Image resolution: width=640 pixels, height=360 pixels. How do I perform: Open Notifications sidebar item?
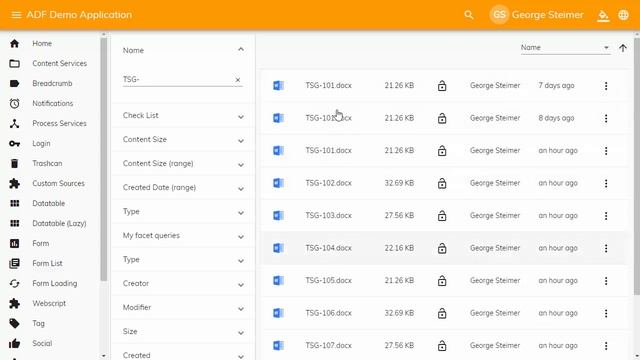(53, 103)
